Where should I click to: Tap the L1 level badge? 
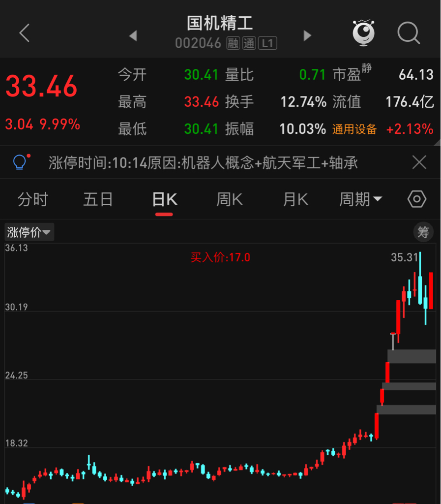[267, 43]
